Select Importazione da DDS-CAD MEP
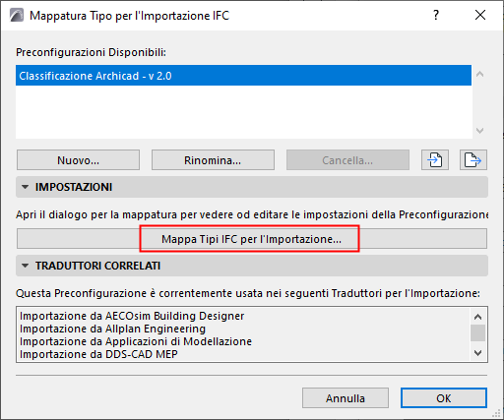The image size is (504, 420). (98, 354)
